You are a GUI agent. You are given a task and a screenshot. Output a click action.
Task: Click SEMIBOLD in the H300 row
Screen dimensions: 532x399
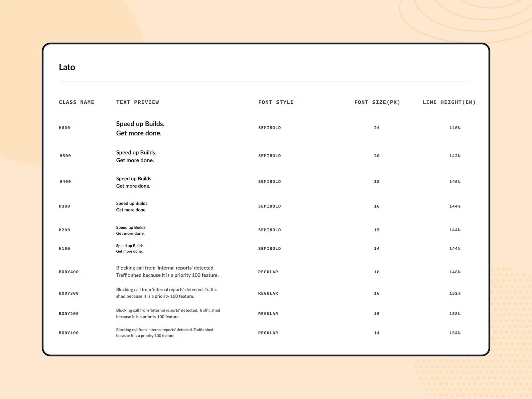pyautogui.click(x=270, y=206)
